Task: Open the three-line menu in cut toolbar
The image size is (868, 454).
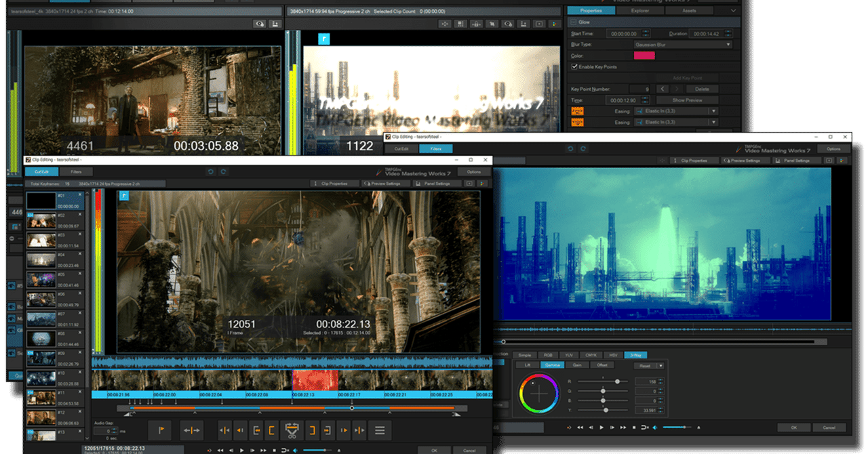Action: (x=380, y=430)
